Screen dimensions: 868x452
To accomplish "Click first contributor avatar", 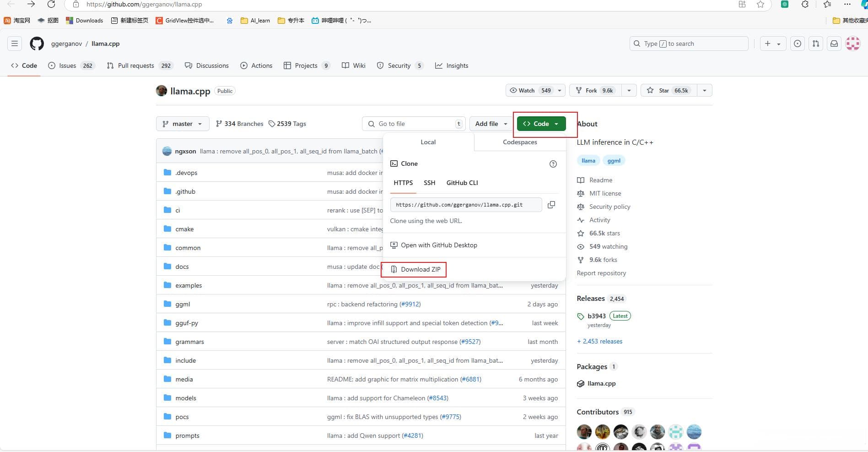I will (x=584, y=432).
